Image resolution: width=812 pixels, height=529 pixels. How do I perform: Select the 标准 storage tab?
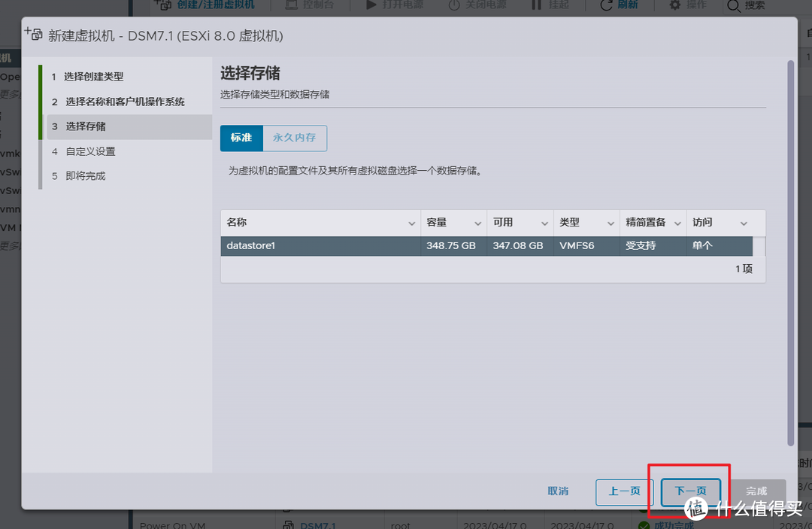pyautogui.click(x=241, y=138)
